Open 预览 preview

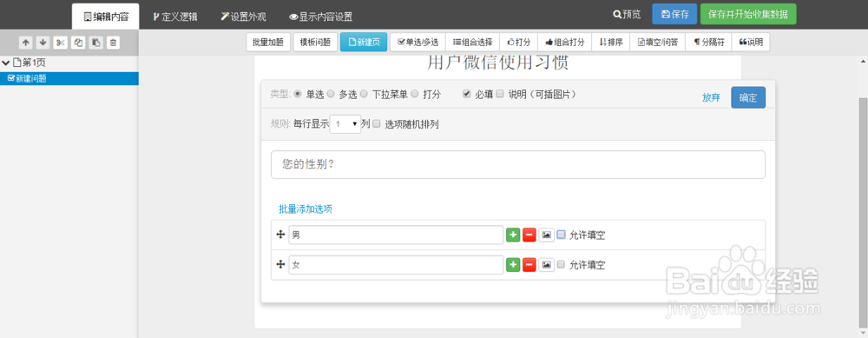pyautogui.click(x=628, y=15)
